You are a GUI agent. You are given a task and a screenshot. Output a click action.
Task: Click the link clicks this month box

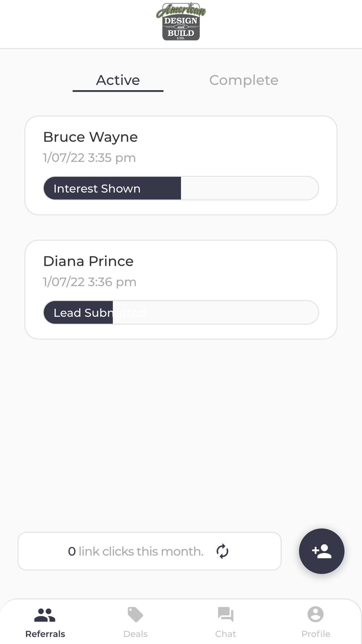[x=150, y=551]
